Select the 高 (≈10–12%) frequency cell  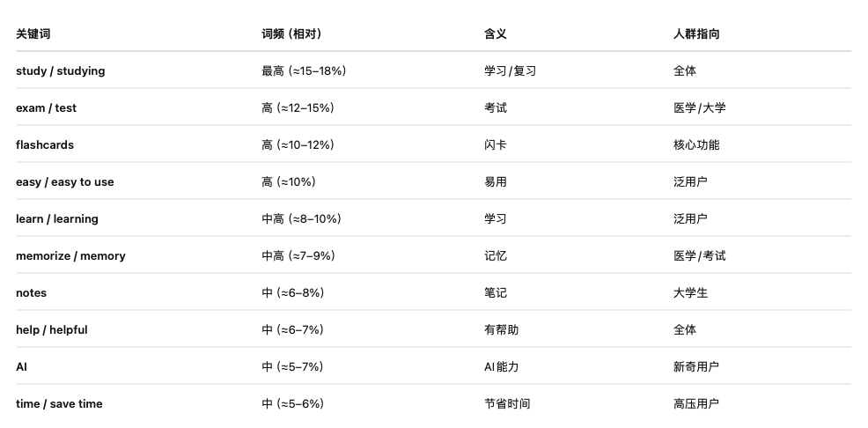(x=298, y=145)
